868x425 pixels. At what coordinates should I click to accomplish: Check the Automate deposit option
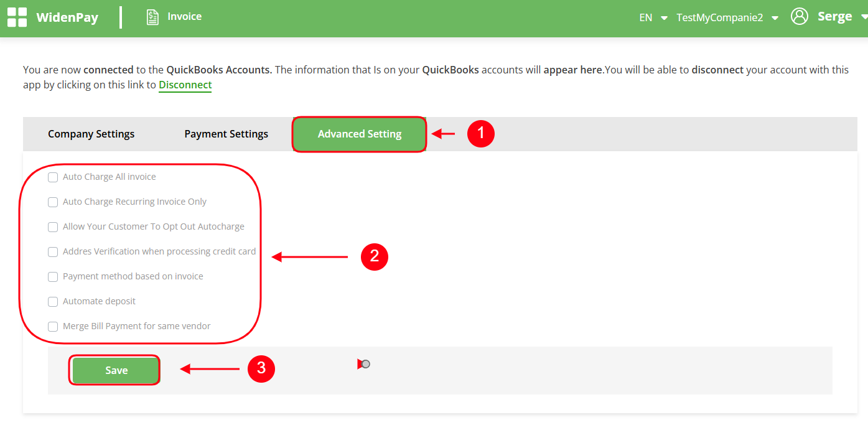click(x=53, y=302)
